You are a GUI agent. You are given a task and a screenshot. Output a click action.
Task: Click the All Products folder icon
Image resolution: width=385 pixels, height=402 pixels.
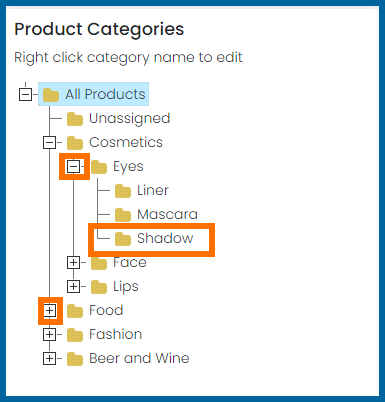(x=51, y=95)
